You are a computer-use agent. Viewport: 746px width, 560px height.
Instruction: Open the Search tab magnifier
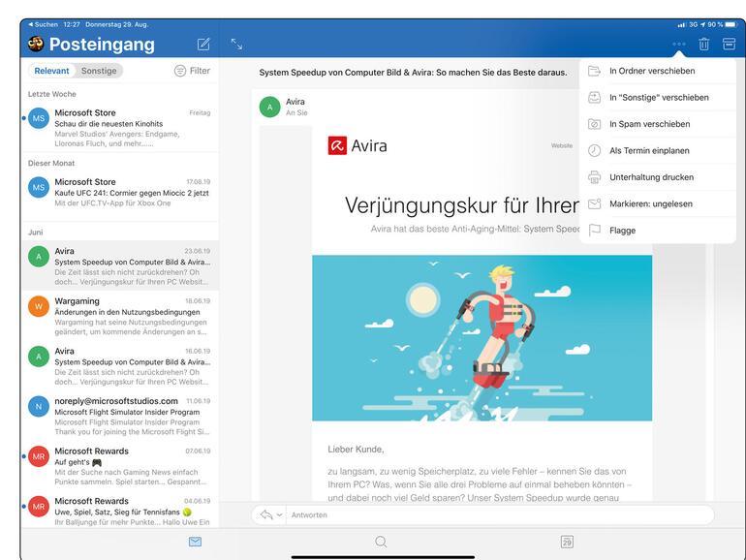[x=381, y=542]
